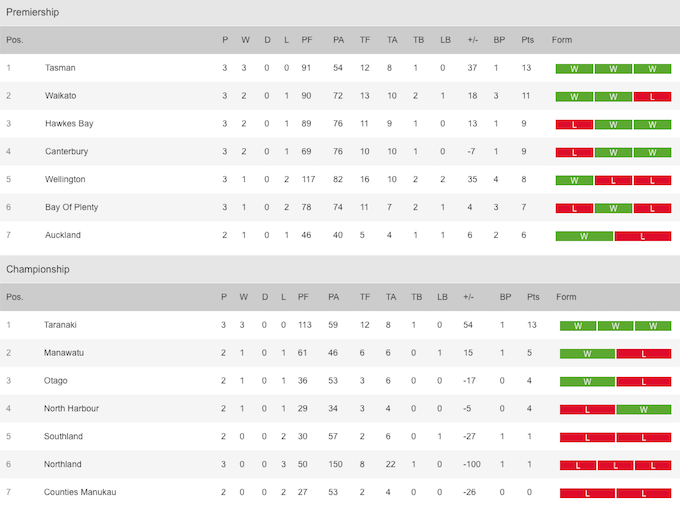This screenshot has height=509, width=680.
Task: Click North Harbour's green W form badge
Action: [644, 409]
